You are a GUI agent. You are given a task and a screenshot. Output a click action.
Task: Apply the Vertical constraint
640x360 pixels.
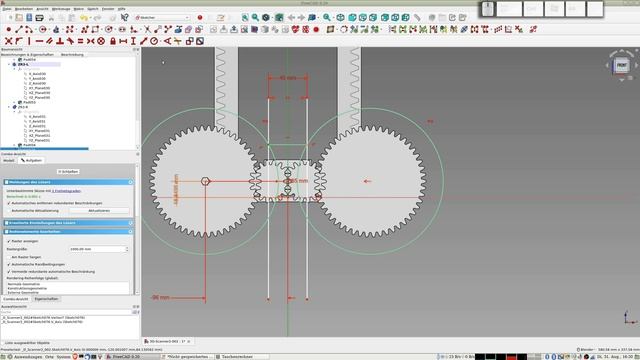tap(29, 41)
